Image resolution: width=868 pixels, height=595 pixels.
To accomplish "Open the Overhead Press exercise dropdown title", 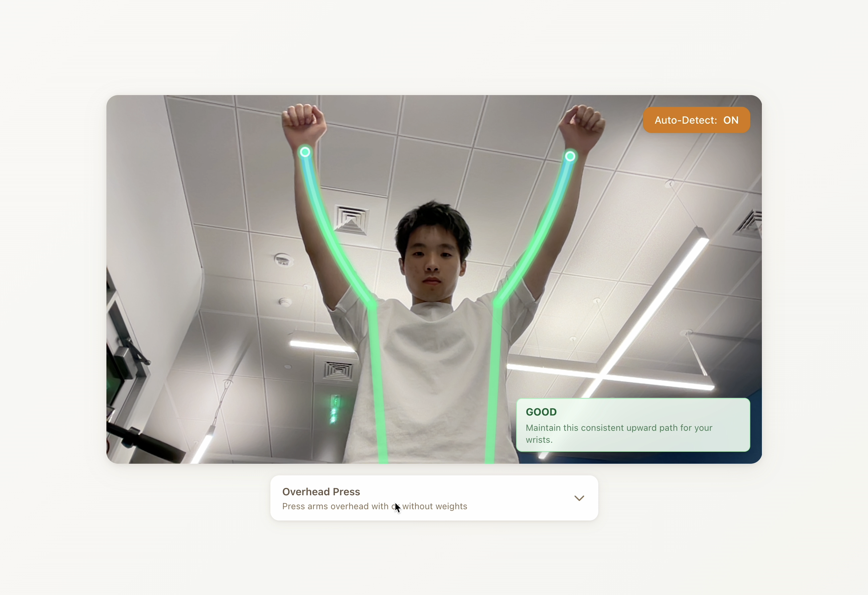I will [x=321, y=492].
